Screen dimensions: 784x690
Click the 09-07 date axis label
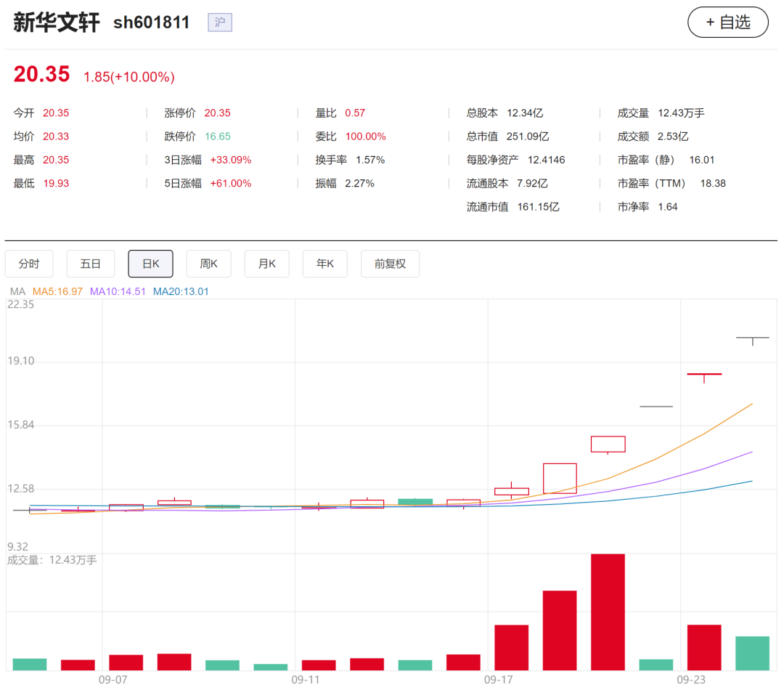(113, 680)
